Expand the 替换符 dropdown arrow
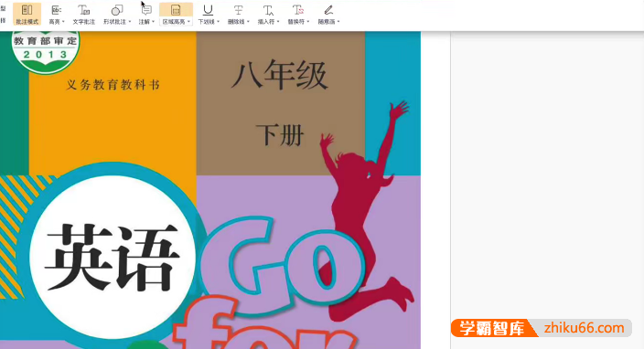The width and height of the screenshot is (644, 349). pos(308,22)
